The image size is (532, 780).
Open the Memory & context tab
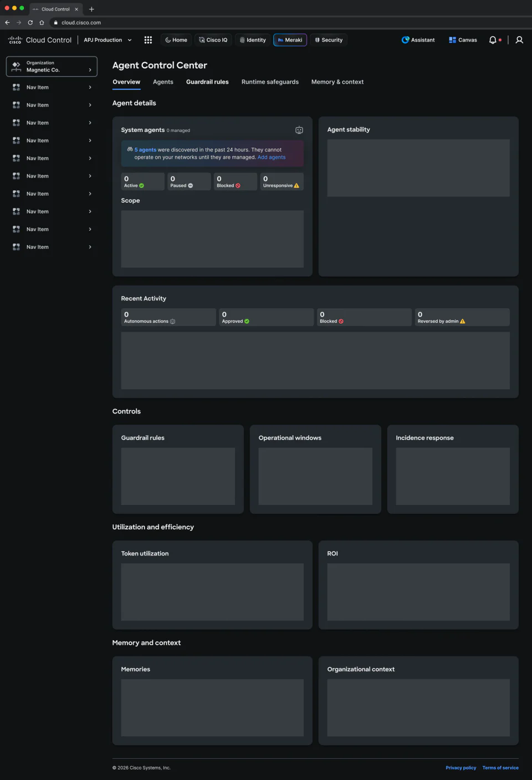pos(337,82)
